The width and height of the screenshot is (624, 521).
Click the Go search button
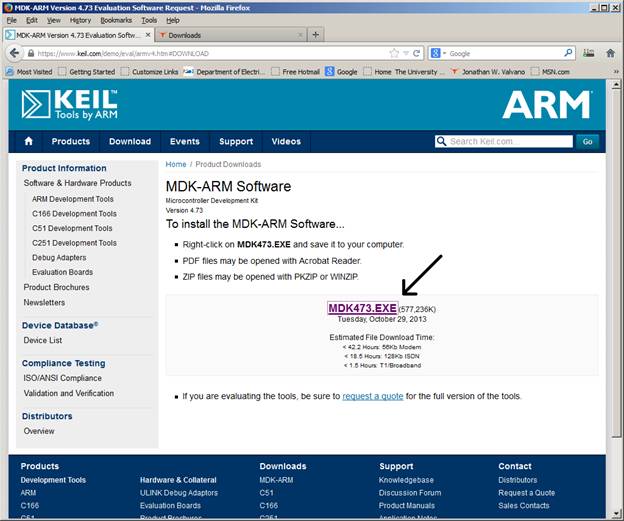587,141
